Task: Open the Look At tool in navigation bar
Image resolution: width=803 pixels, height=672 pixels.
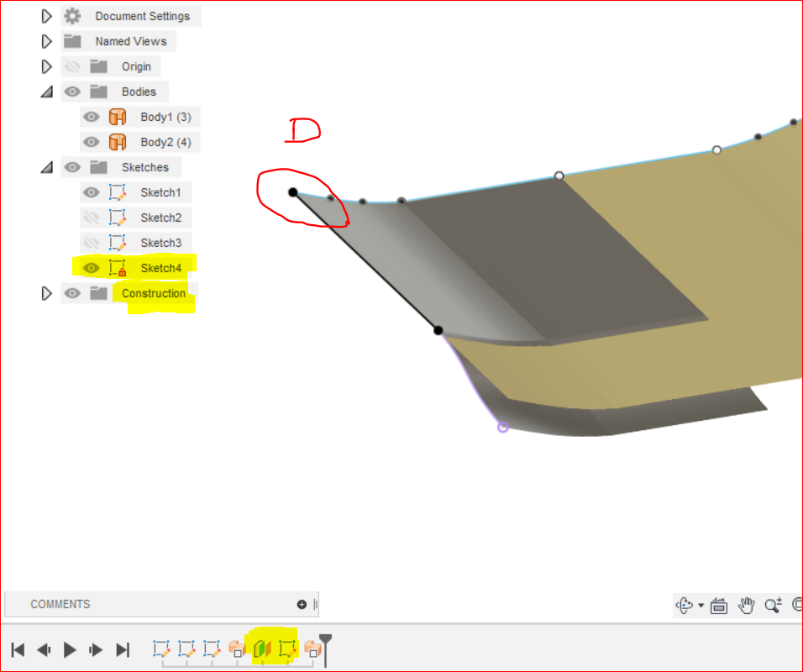Action: (x=718, y=604)
